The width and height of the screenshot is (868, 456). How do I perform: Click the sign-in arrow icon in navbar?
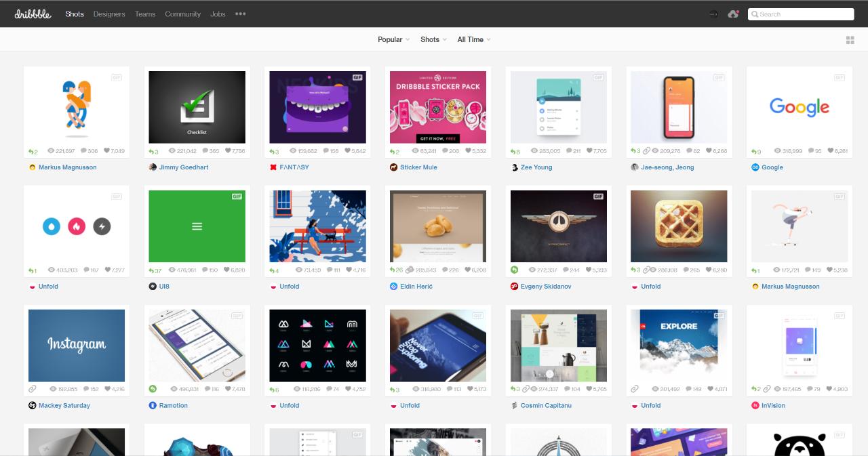713,14
